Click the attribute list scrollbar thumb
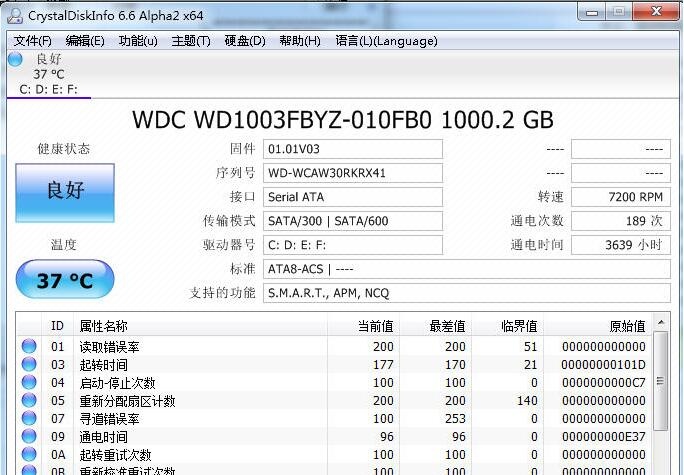Image resolution: width=684 pixels, height=475 pixels. pos(660,381)
